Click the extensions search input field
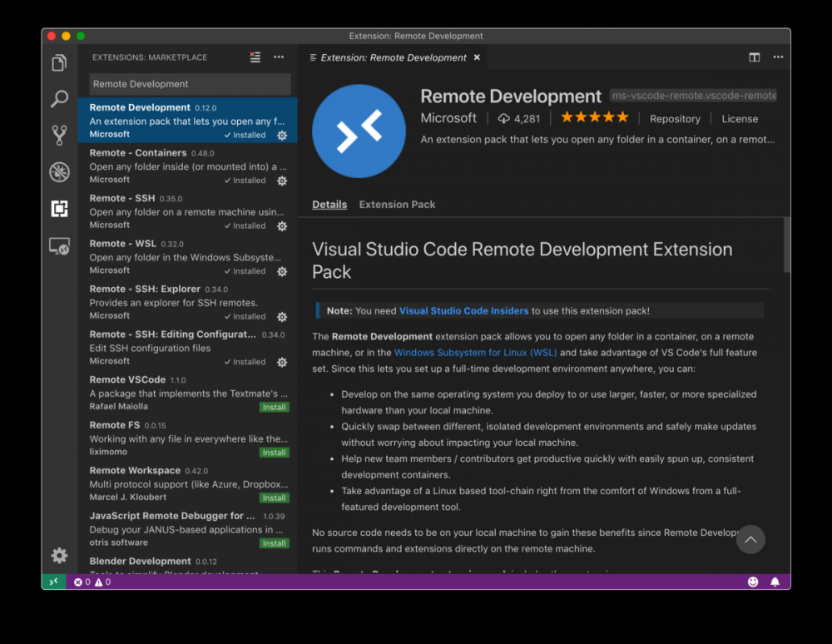The image size is (832, 644). click(190, 84)
